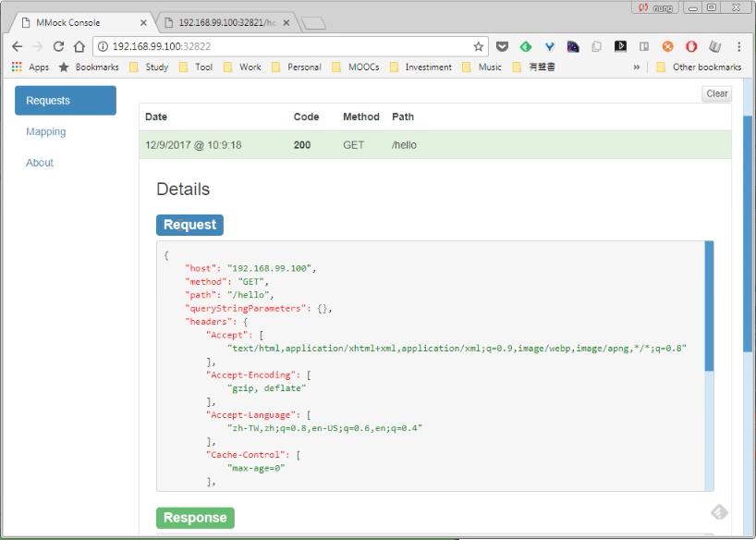Click the Details heading

point(183,190)
